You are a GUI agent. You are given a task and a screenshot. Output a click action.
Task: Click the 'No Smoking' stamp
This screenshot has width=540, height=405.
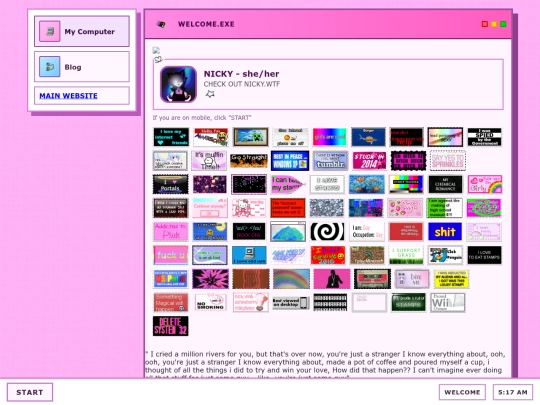(210, 302)
